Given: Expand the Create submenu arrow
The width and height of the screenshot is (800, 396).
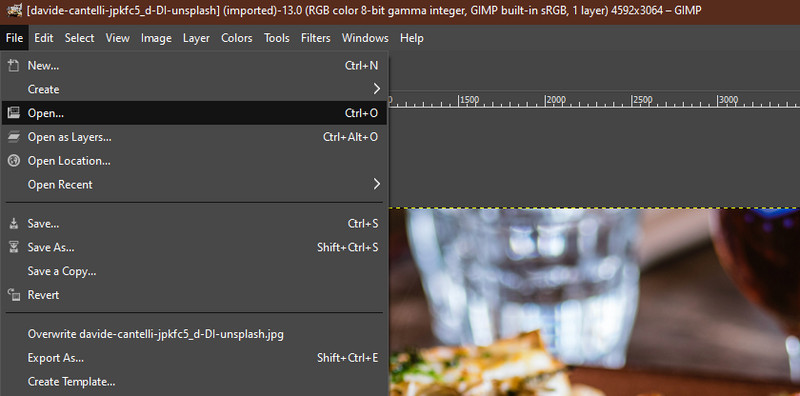Looking at the screenshot, I should pyautogui.click(x=377, y=89).
